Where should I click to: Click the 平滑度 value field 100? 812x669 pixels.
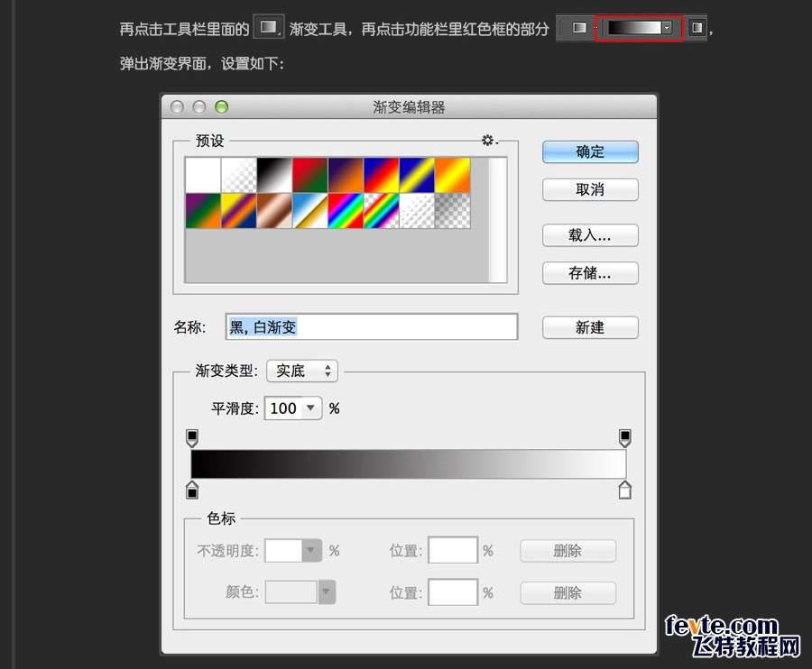284,408
